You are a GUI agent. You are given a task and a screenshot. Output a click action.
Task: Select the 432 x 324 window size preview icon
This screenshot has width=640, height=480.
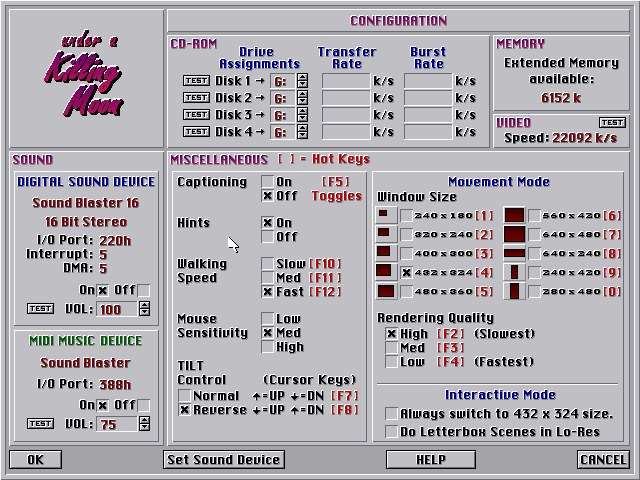386,272
